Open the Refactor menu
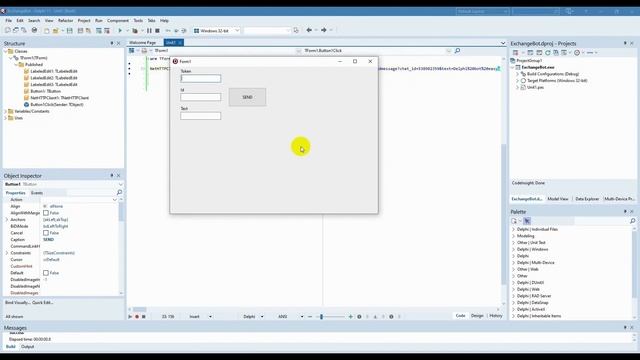 point(65,20)
